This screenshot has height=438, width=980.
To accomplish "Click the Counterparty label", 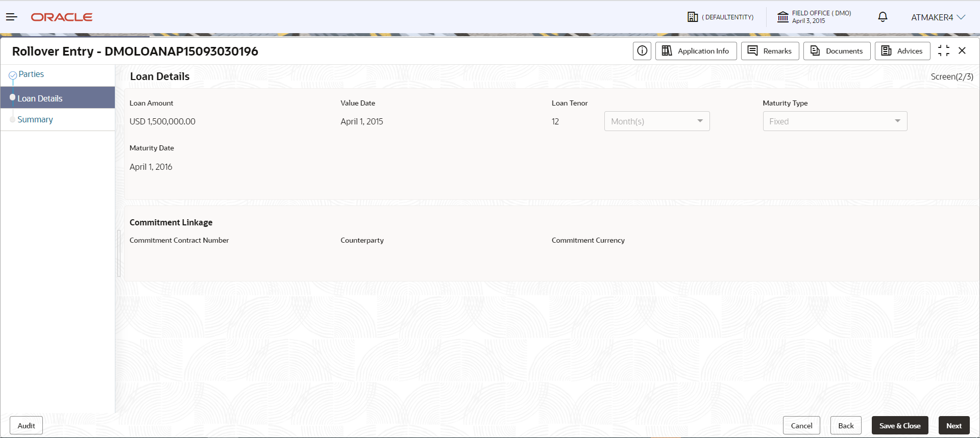I will [x=362, y=240].
